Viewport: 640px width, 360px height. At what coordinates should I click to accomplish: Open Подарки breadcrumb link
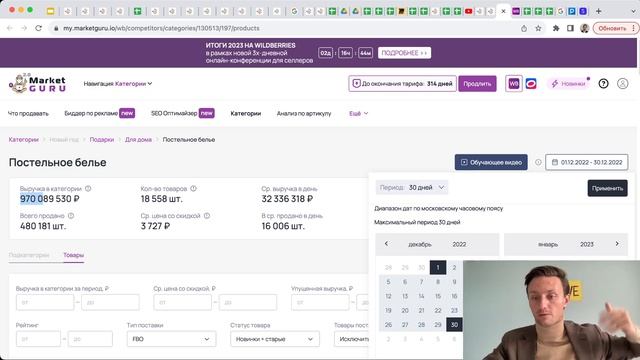click(102, 140)
